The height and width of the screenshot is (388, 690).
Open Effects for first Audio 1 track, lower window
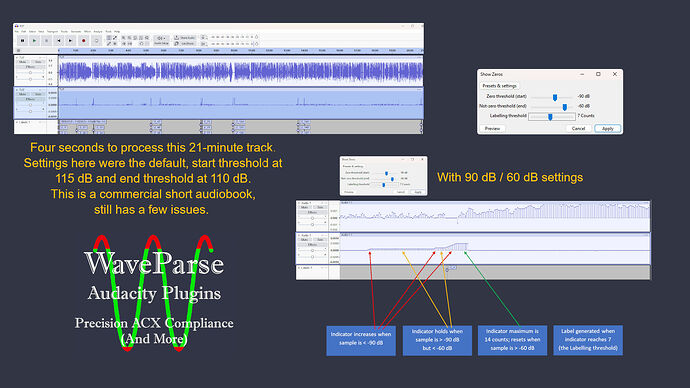pyautogui.click(x=312, y=212)
